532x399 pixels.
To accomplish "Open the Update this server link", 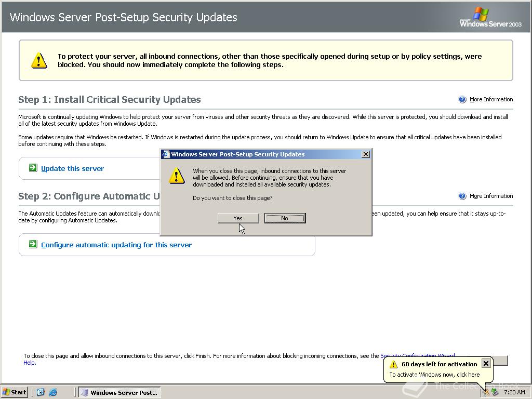I will point(72,169).
